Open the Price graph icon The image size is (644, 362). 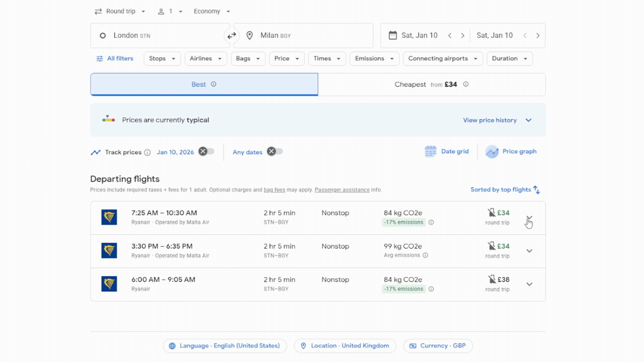(x=492, y=151)
